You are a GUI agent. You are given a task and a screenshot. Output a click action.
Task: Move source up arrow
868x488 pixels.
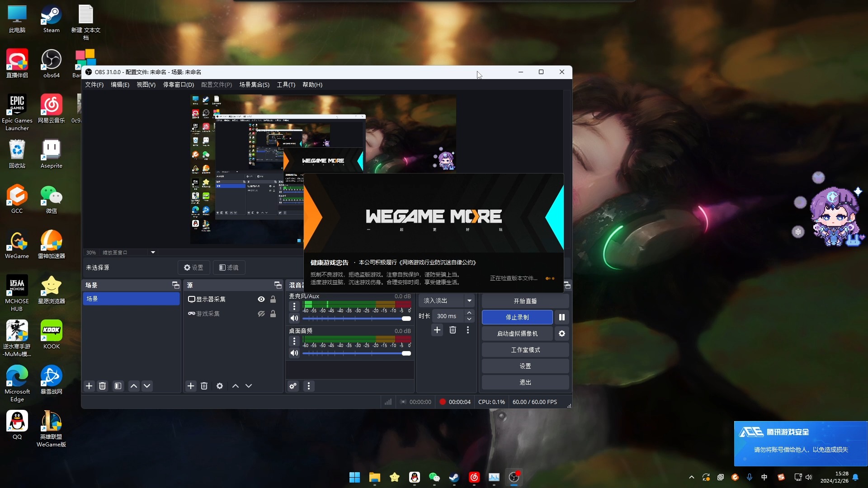coord(236,386)
